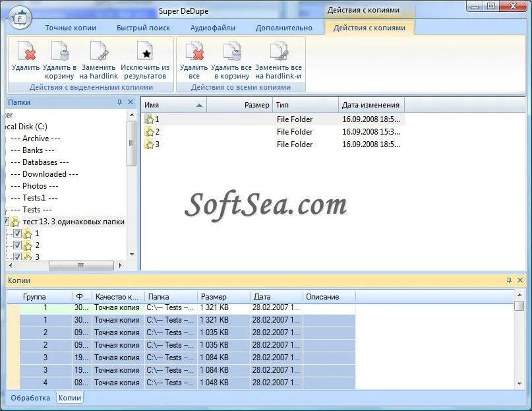Image resolution: width=532 pixels, height=411 pixels.
Task: Click date 16.09.2008 15:3... of item 2
Action: 371,132
